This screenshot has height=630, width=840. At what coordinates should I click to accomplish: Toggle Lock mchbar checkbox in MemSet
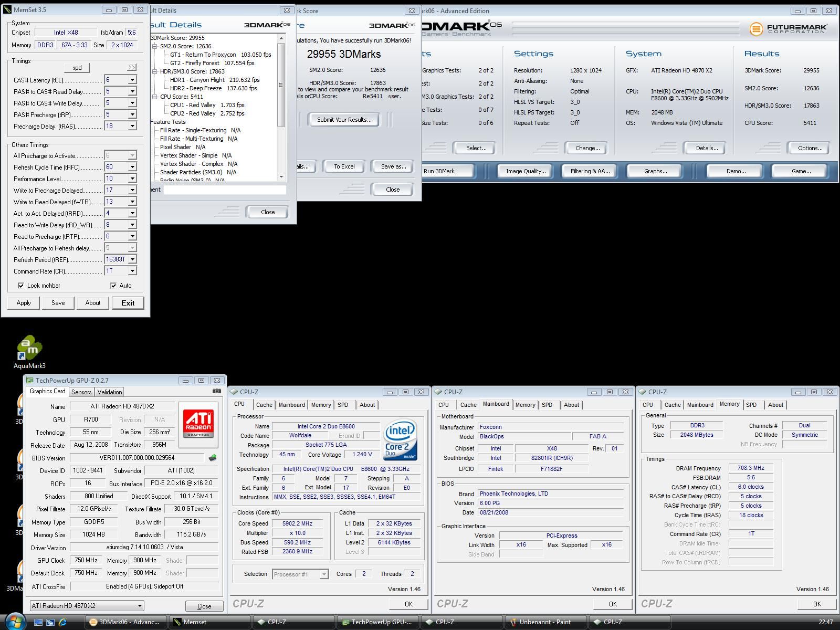pyautogui.click(x=21, y=286)
